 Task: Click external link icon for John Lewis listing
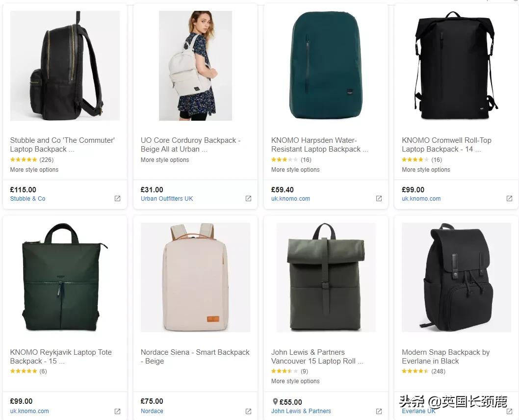click(379, 411)
